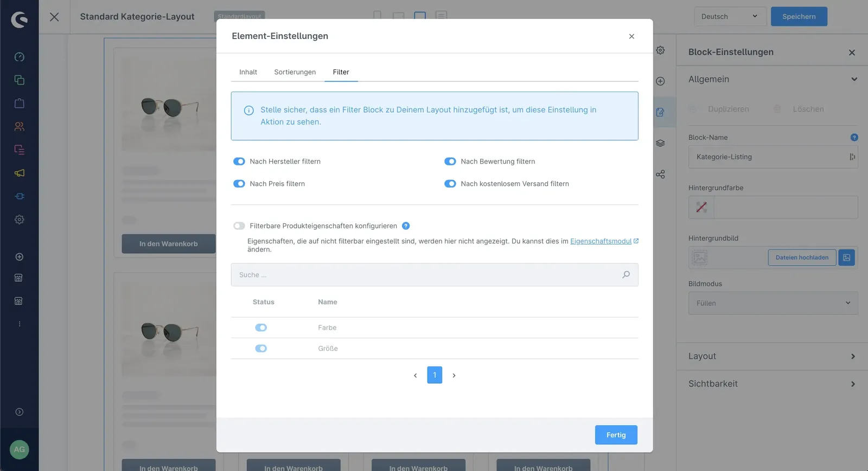Open media library icon next to Dateien hochladen
The image size is (868, 471).
click(x=846, y=257)
